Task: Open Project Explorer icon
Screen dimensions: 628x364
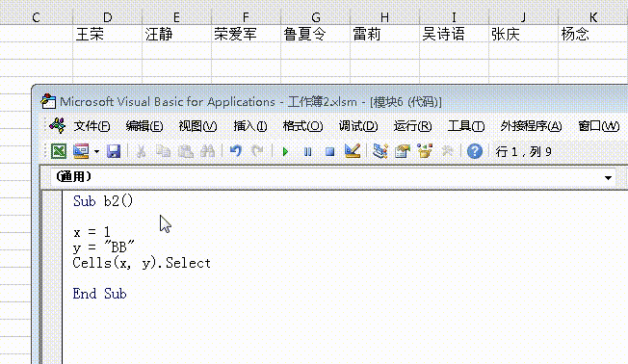Action: (x=380, y=151)
